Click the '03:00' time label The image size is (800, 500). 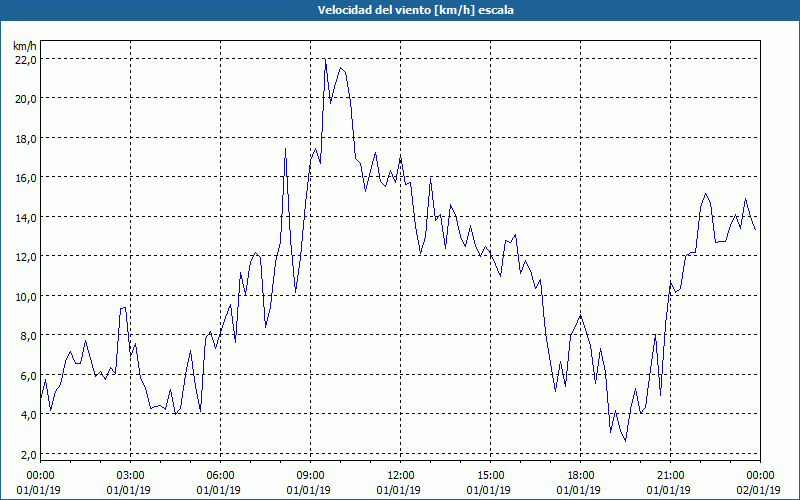[x=131, y=476]
